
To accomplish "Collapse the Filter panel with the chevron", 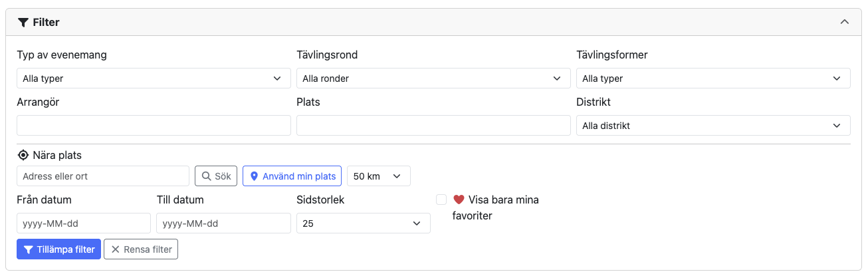I will pos(844,22).
